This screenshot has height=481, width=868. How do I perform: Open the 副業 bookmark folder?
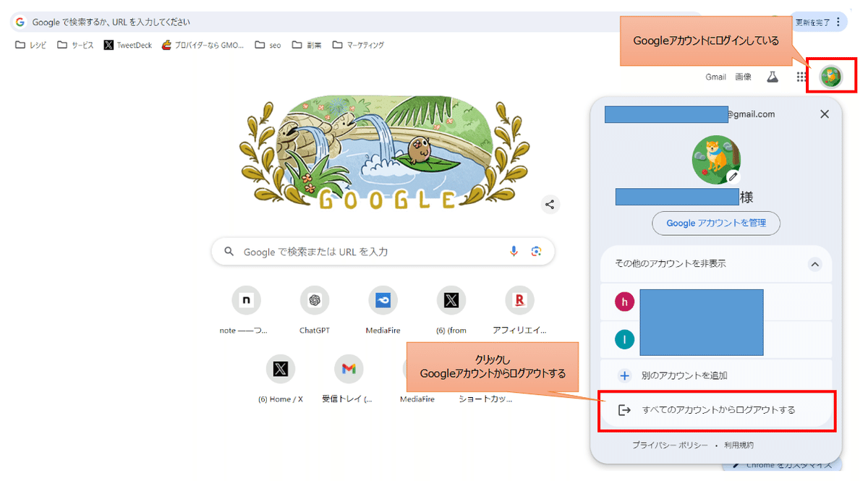[307, 45]
